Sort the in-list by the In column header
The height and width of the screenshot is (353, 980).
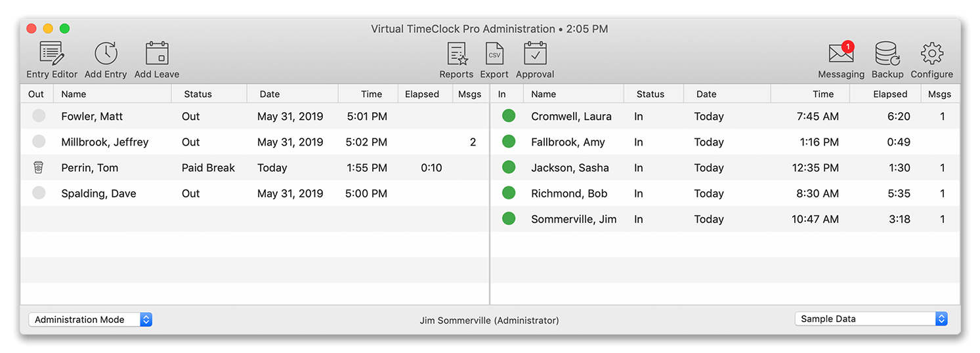pyautogui.click(x=507, y=94)
